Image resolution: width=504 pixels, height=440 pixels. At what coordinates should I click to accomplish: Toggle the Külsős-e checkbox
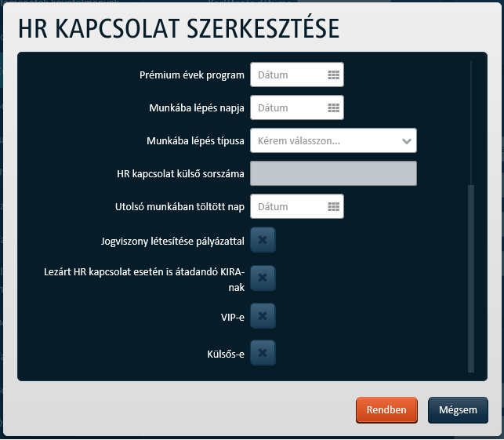(263, 353)
